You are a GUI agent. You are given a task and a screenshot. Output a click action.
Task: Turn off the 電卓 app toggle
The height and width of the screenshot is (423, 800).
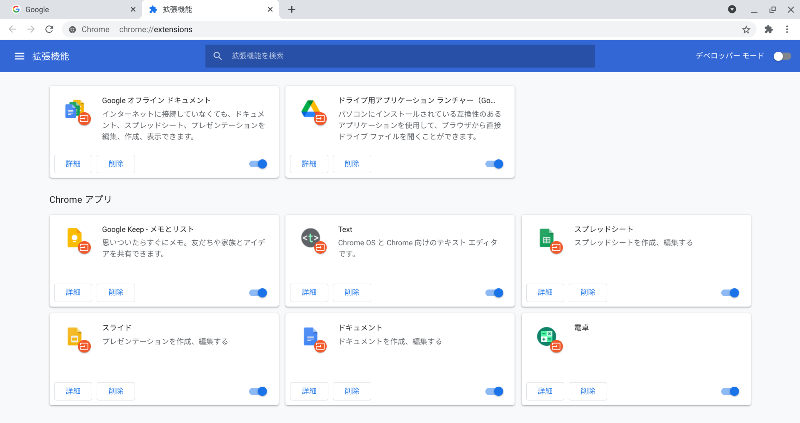(x=730, y=391)
